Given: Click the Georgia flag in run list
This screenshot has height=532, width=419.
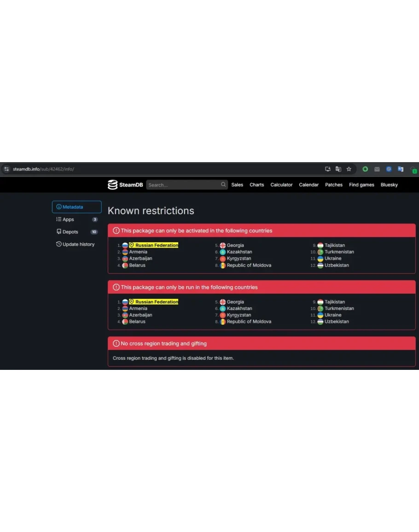Looking at the screenshot, I should click(223, 302).
